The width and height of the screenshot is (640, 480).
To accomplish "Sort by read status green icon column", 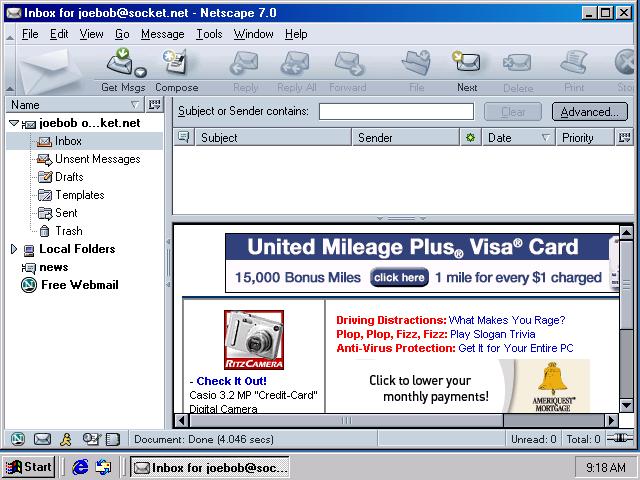I will [471, 138].
